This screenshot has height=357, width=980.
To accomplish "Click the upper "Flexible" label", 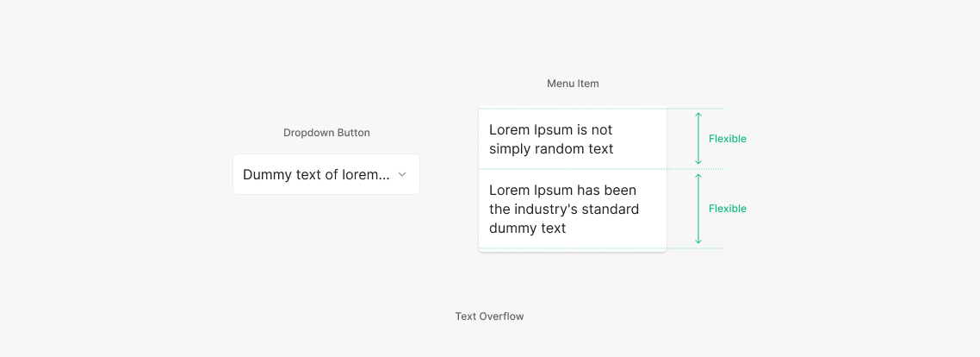I will [727, 139].
